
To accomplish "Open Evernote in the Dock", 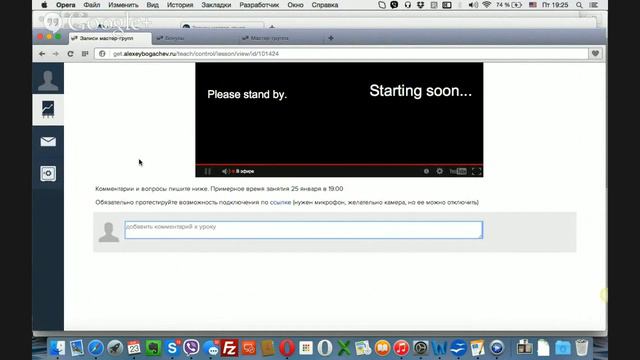I will 153,348.
